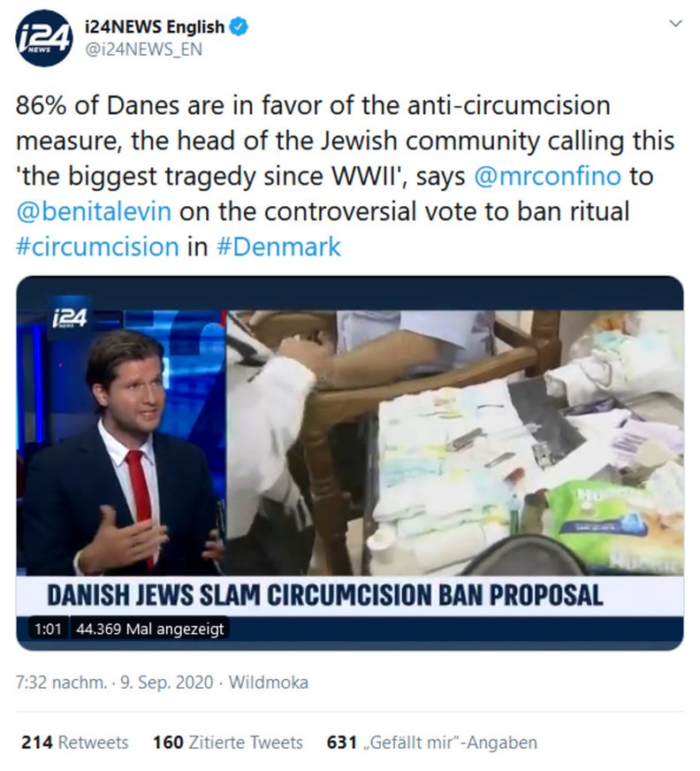The height and width of the screenshot is (771, 700).
Task: Click the i24NEWS profile avatar
Action: click(x=44, y=39)
